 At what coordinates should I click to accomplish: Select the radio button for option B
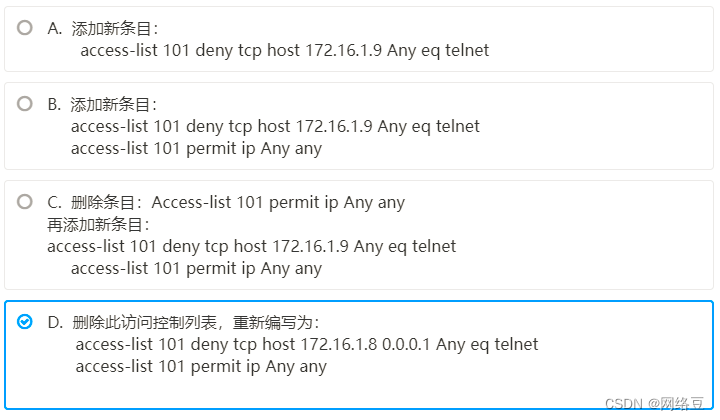[x=25, y=103]
